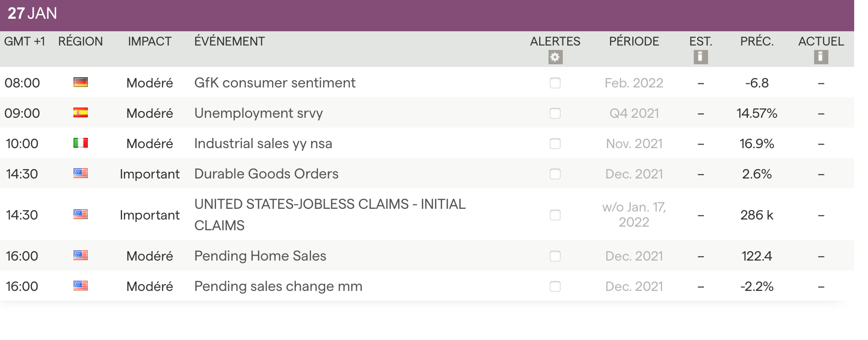
Task: Toggle alert for Industrial sales yy nsa
Action: [555, 144]
